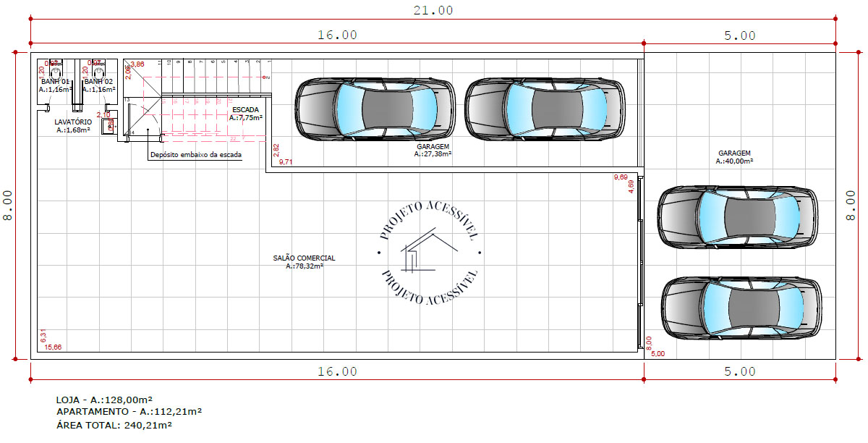Click the 'ÁREA TOTAL: 240,21m²' summary line
Screen dimensions: 868x443
coord(114,425)
